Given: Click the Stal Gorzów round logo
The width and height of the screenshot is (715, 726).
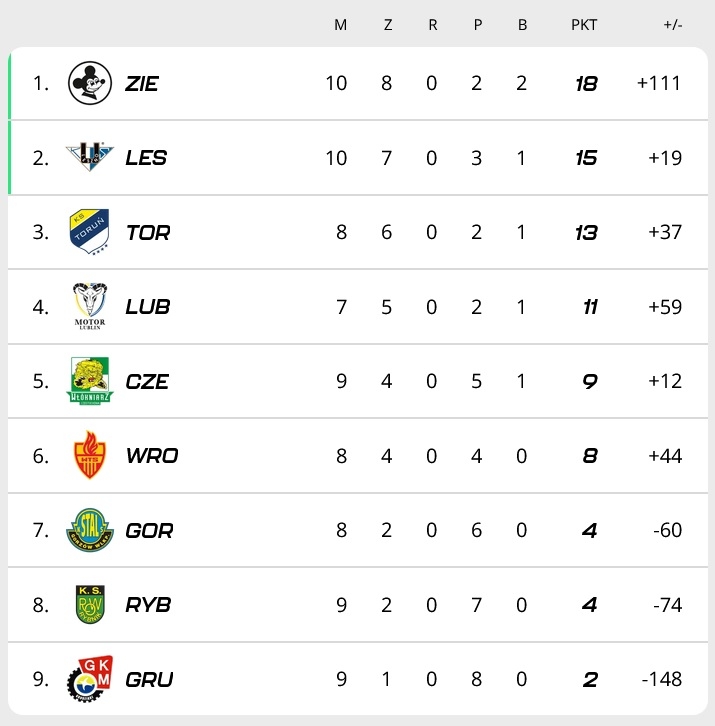Looking at the screenshot, I should (x=89, y=530).
